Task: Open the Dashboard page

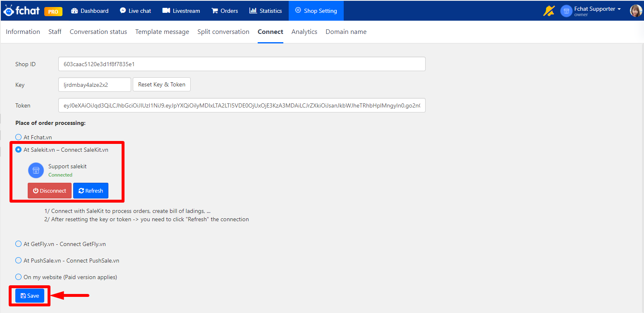Action: coord(90,11)
